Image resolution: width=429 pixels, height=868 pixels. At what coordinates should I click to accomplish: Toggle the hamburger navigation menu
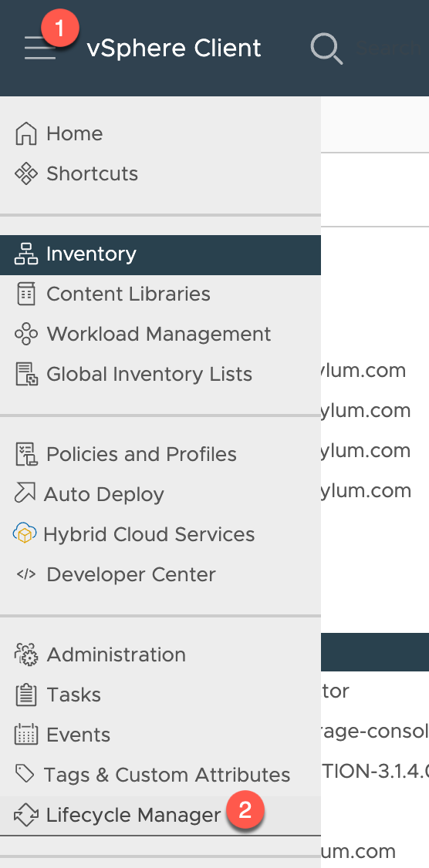click(x=40, y=48)
